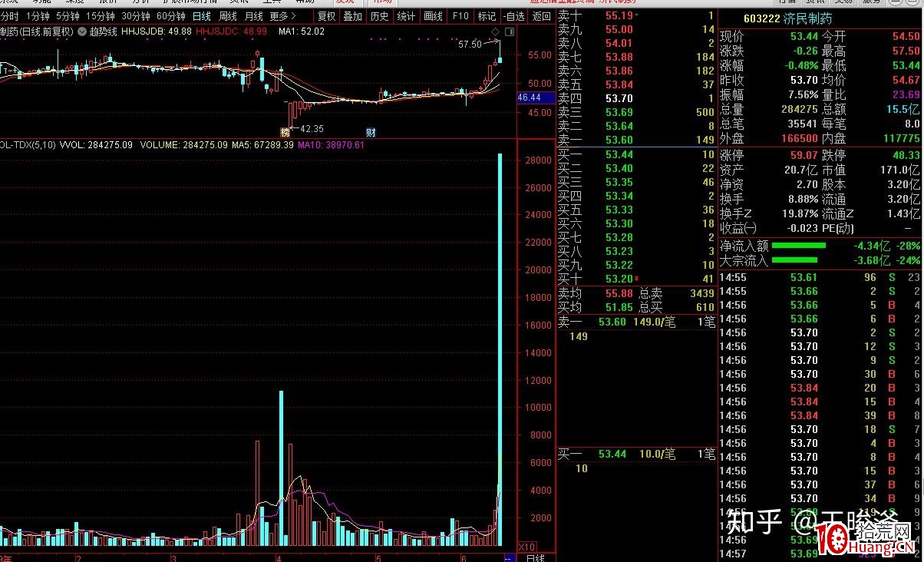Click the 14:55 trade of 96 lots
The width and height of the screenshot is (924, 562).
click(x=820, y=277)
